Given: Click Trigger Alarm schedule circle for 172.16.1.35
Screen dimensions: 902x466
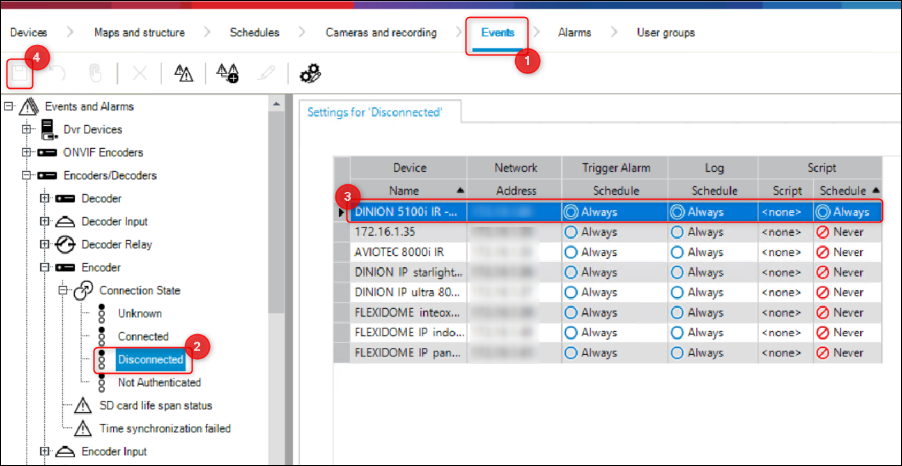Looking at the screenshot, I should point(571,232).
